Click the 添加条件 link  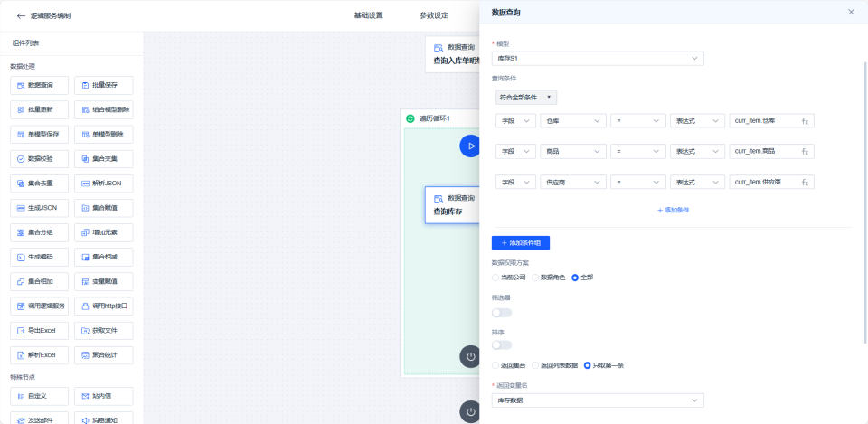673,211
